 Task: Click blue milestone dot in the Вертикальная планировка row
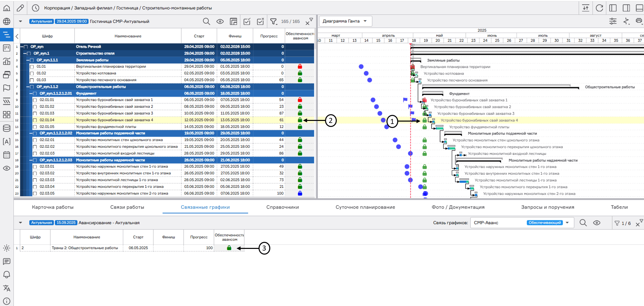tap(361, 67)
